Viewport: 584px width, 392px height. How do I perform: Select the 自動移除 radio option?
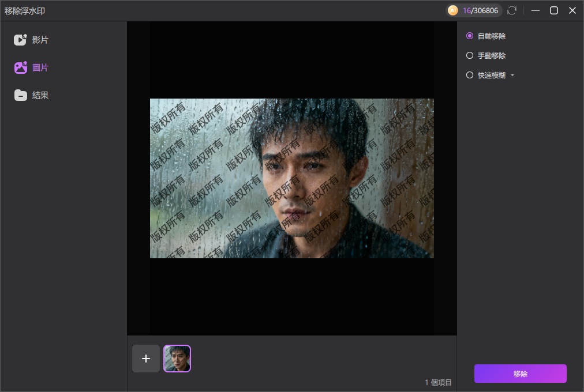[x=470, y=36]
